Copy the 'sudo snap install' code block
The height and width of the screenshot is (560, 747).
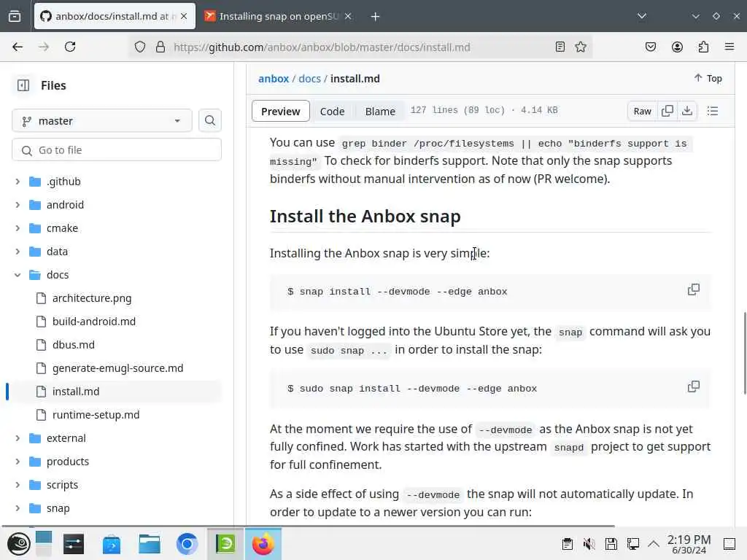click(x=694, y=386)
